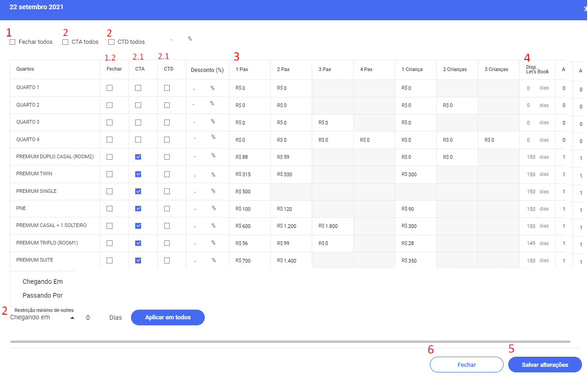Click Aplicar em todos button
This screenshot has width=588, height=377.
(168, 317)
